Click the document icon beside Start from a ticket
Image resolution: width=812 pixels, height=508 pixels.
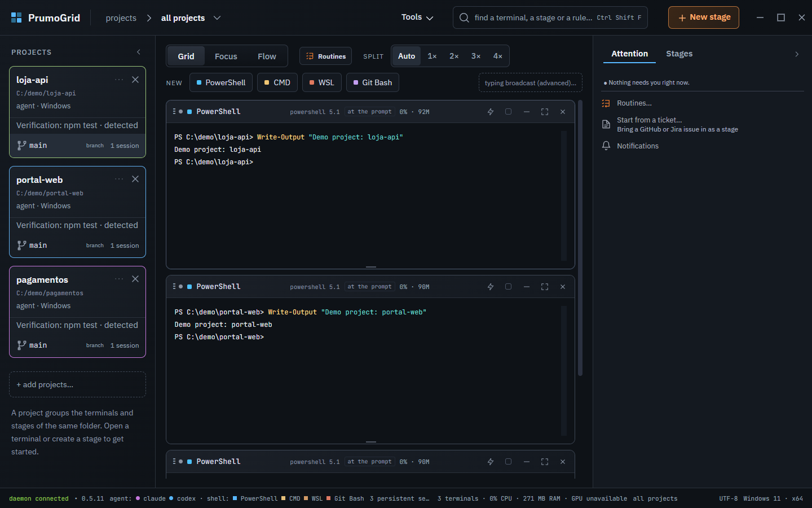pos(606,124)
